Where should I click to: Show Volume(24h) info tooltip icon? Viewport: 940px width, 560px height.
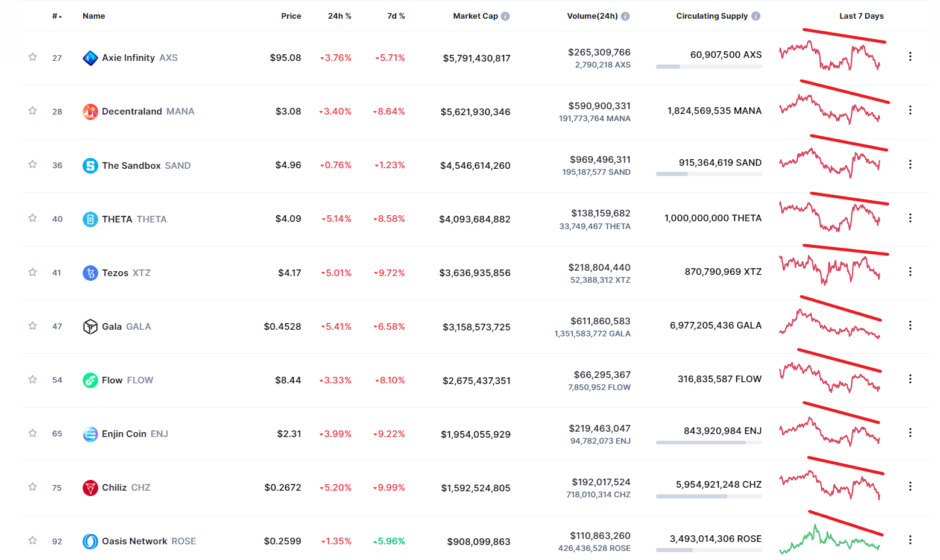[x=625, y=16]
